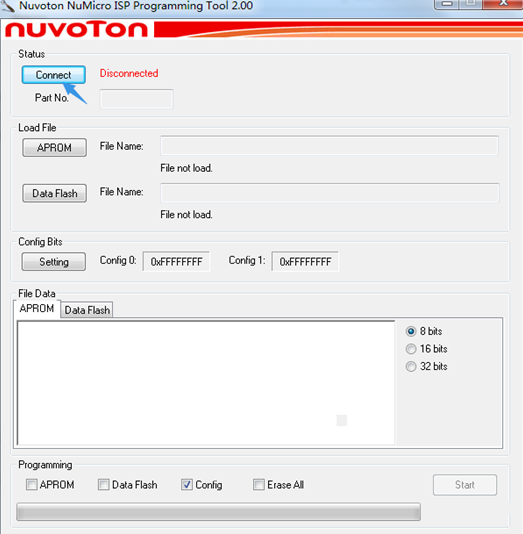Viewport: 523px width, 534px height.
Task: Click the programming progress bar
Action: [218, 512]
